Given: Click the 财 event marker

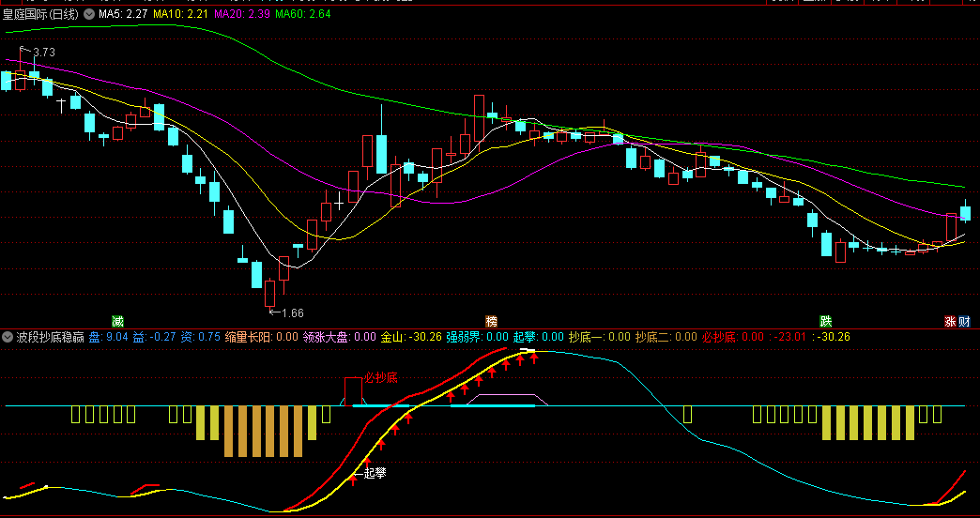Looking at the screenshot, I should pyautogui.click(x=964, y=322).
